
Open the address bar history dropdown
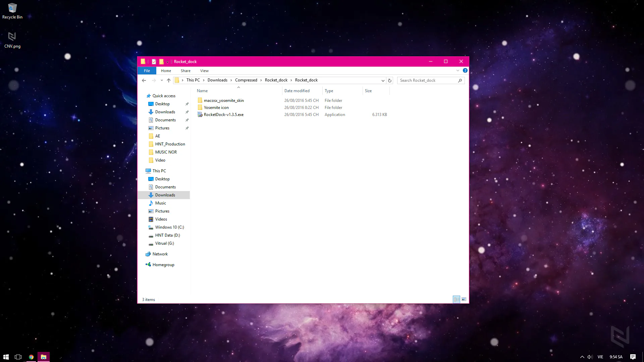click(x=383, y=80)
